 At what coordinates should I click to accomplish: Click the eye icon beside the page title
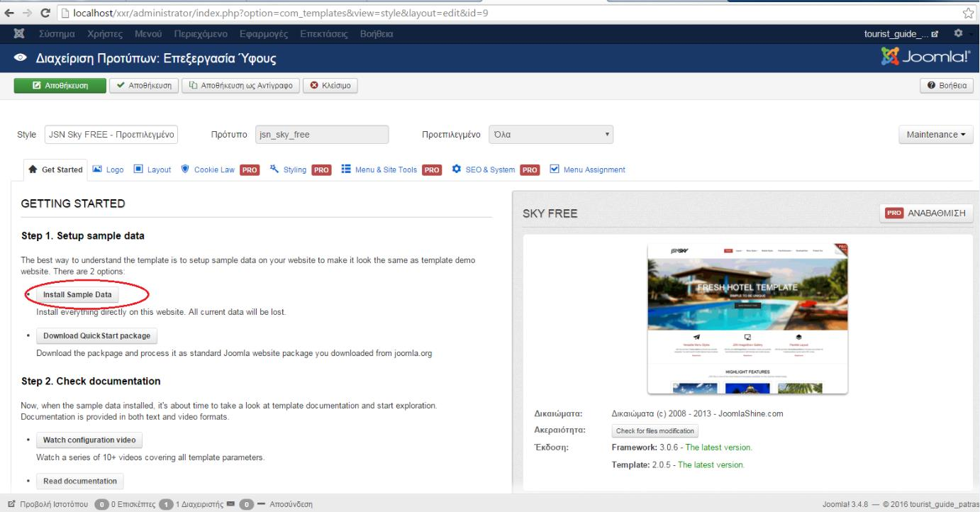pyautogui.click(x=22, y=58)
